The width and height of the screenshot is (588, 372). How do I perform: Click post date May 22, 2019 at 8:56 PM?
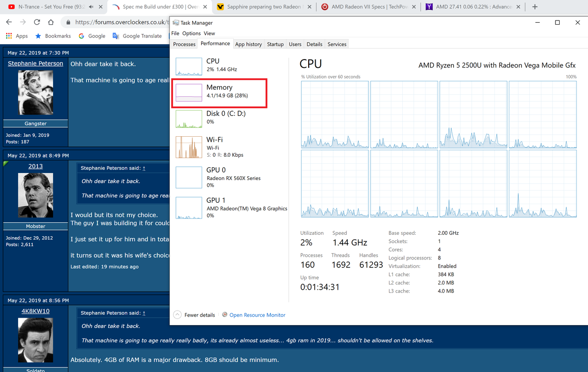pos(38,300)
